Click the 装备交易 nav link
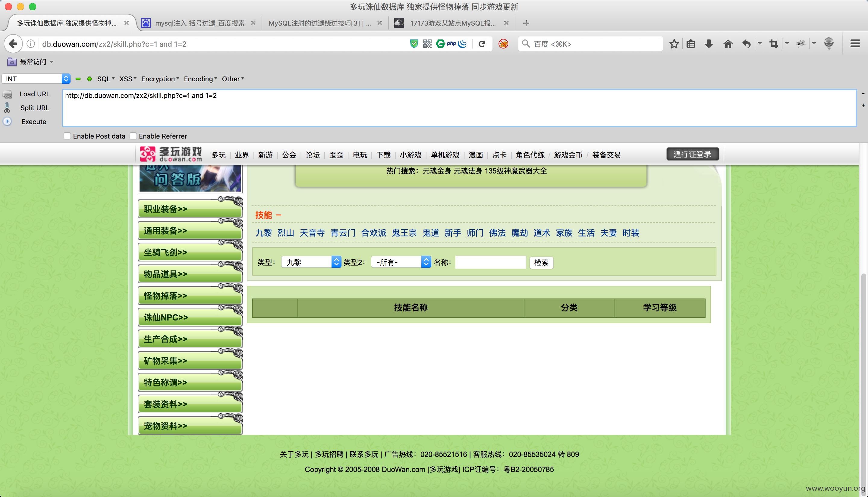The height and width of the screenshot is (497, 868). point(606,155)
